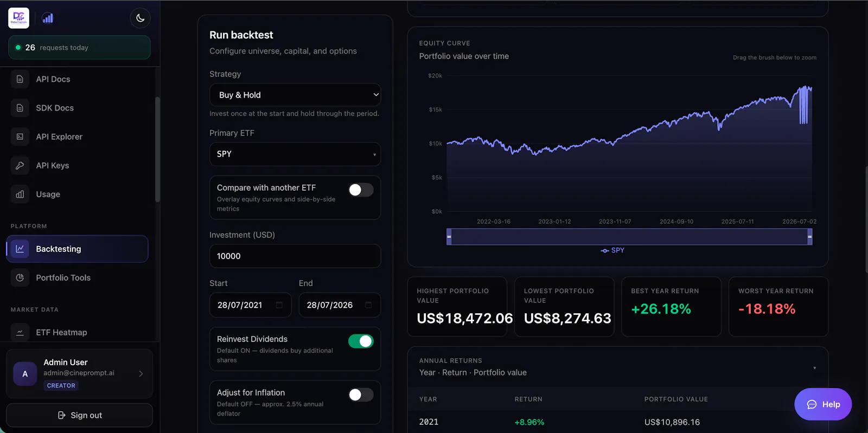Click the PORTFOLIO VALUE column header

tap(676, 399)
